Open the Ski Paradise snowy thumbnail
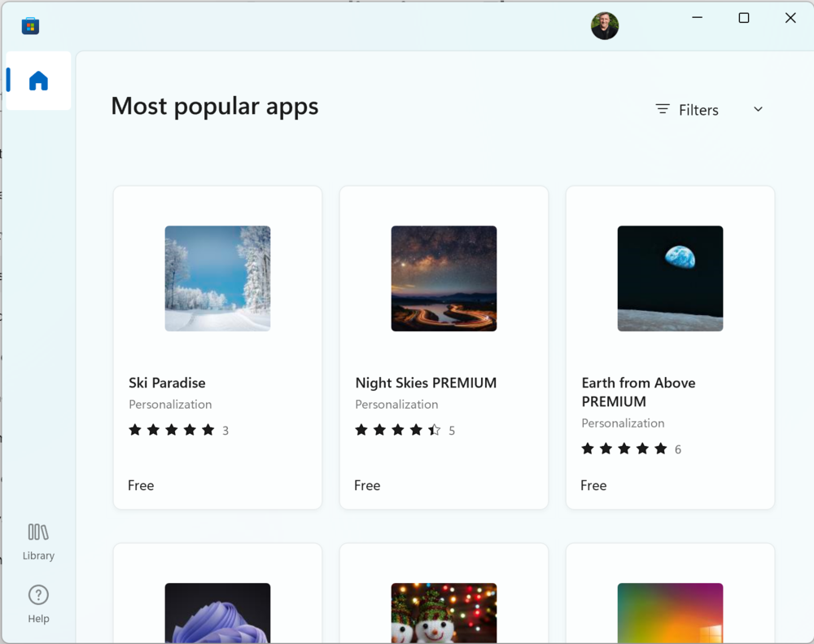The height and width of the screenshot is (644, 814). tap(217, 278)
